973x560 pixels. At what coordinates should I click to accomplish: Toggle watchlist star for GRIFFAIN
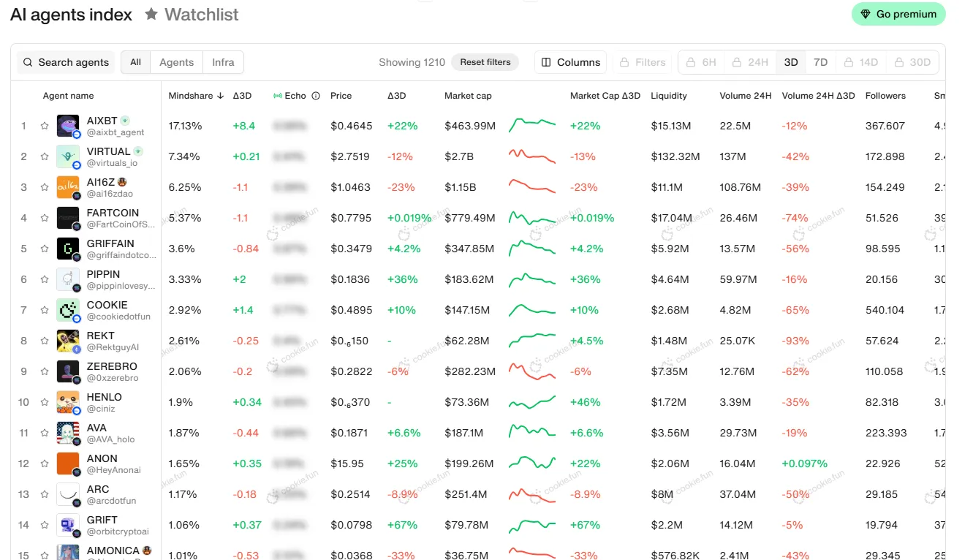(44, 249)
